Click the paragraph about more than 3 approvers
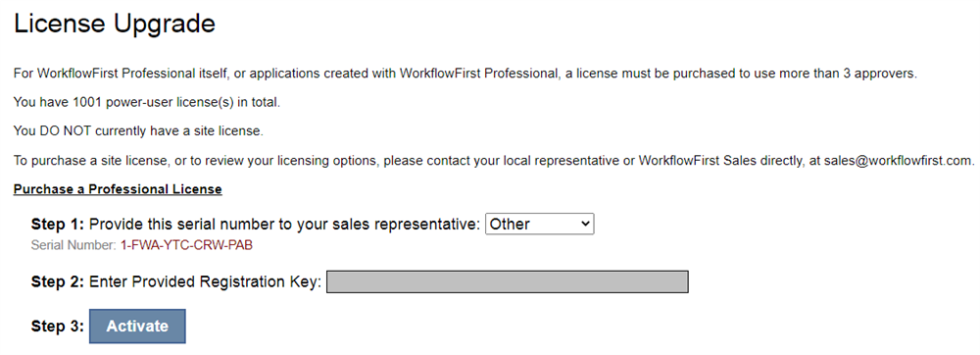 point(465,74)
